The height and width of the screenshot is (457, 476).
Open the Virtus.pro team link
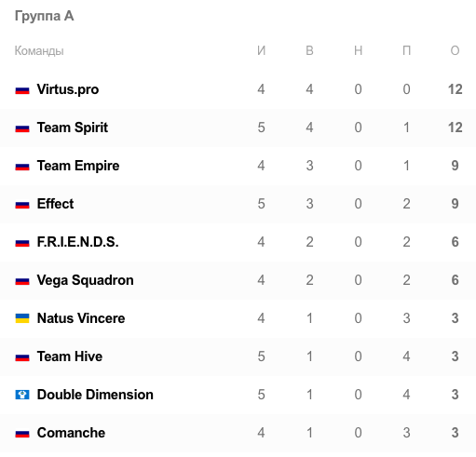(x=68, y=89)
